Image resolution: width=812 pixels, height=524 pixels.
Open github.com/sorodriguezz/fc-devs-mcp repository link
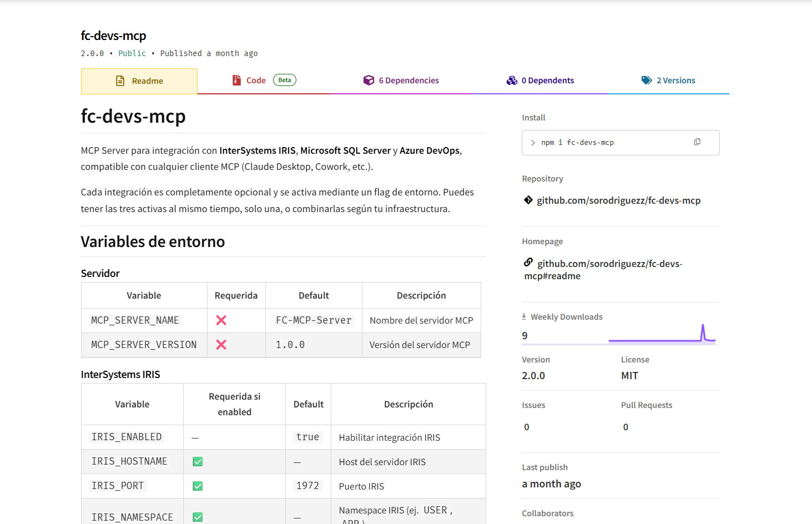pyautogui.click(x=618, y=200)
